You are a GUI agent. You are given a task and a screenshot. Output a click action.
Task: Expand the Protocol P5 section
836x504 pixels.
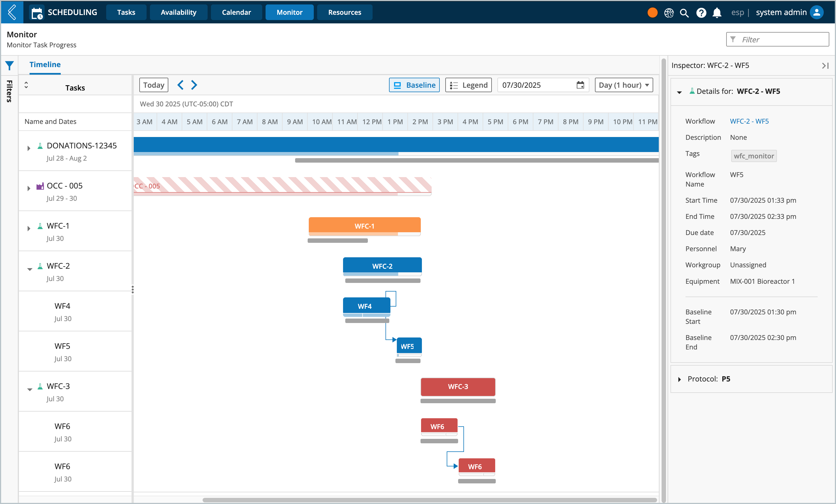(x=679, y=379)
